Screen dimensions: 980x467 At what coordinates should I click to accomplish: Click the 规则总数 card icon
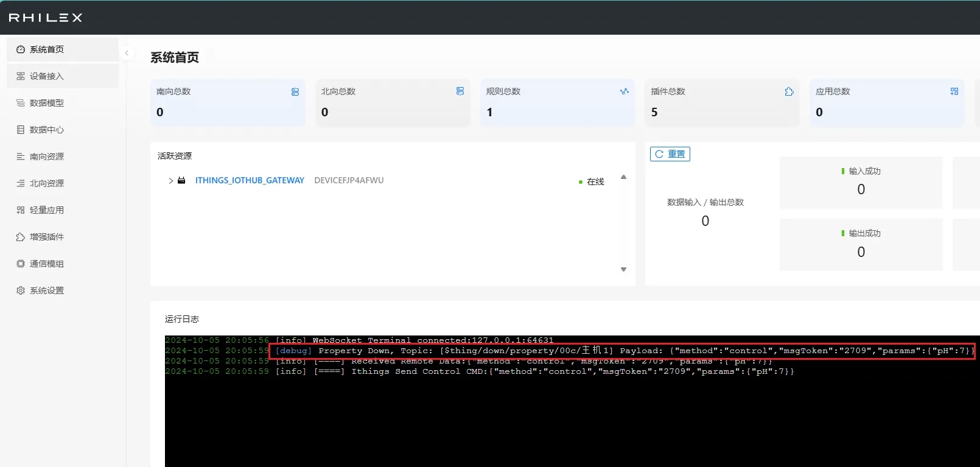click(625, 91)
